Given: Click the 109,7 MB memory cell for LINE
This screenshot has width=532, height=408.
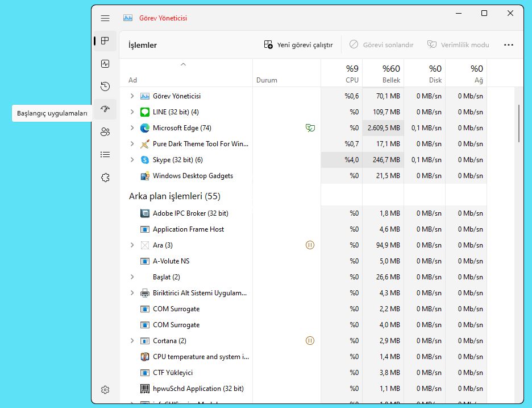Looking at the screenshot, I should [x=383, y=112].
